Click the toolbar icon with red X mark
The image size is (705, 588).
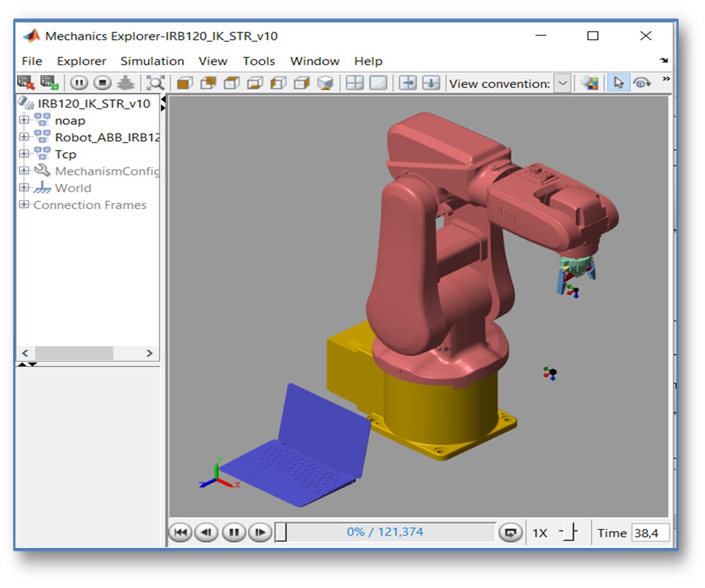(x=26, y=83)
